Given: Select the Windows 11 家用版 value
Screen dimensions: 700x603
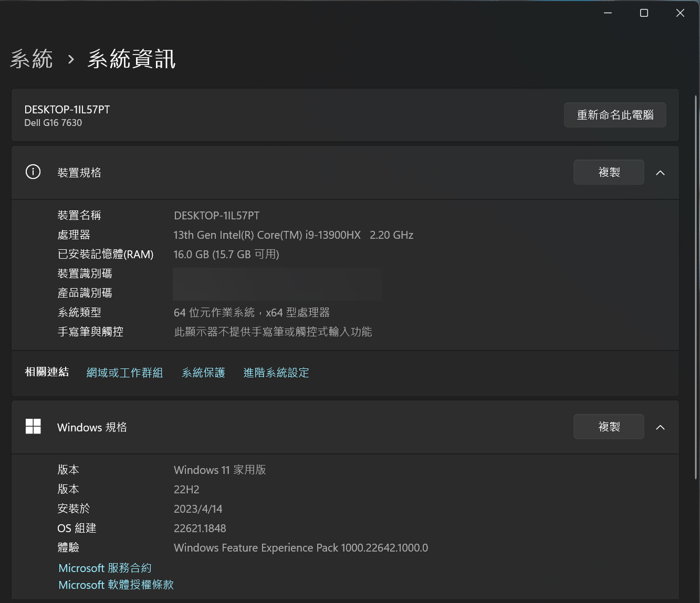Looking at the screenshot, I should coord(220,470).
